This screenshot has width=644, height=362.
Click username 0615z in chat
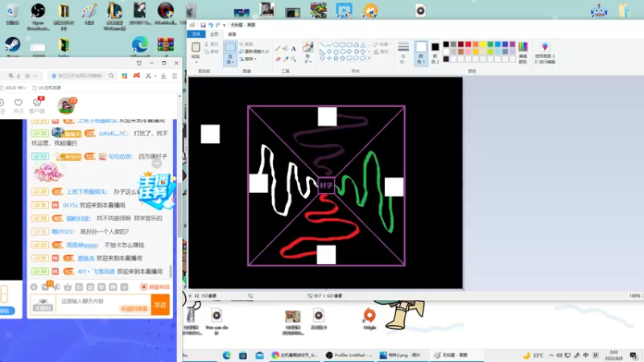click(x=70, y=205)
